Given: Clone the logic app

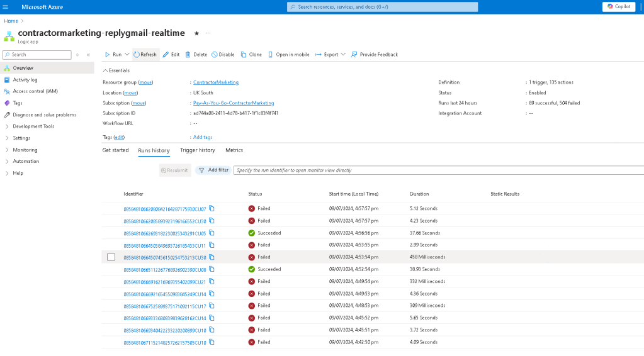Looking at the screenshot, I should 251,55.
